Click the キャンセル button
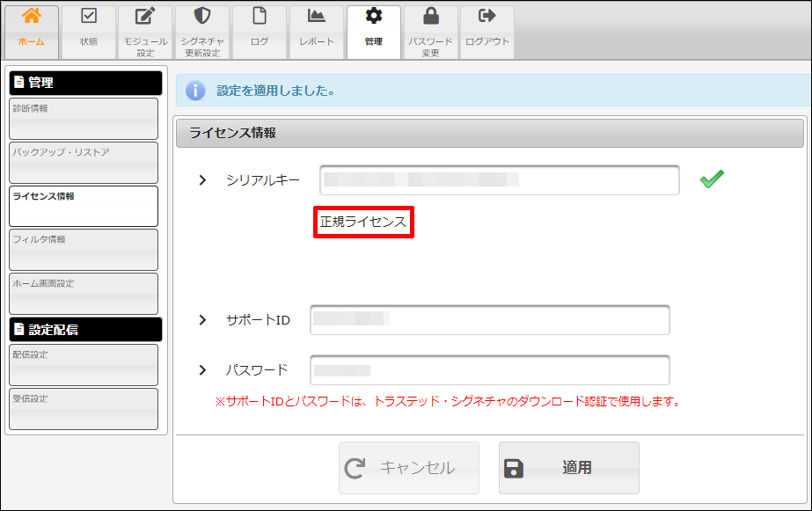The image size is (812, 511). (409, 468)
